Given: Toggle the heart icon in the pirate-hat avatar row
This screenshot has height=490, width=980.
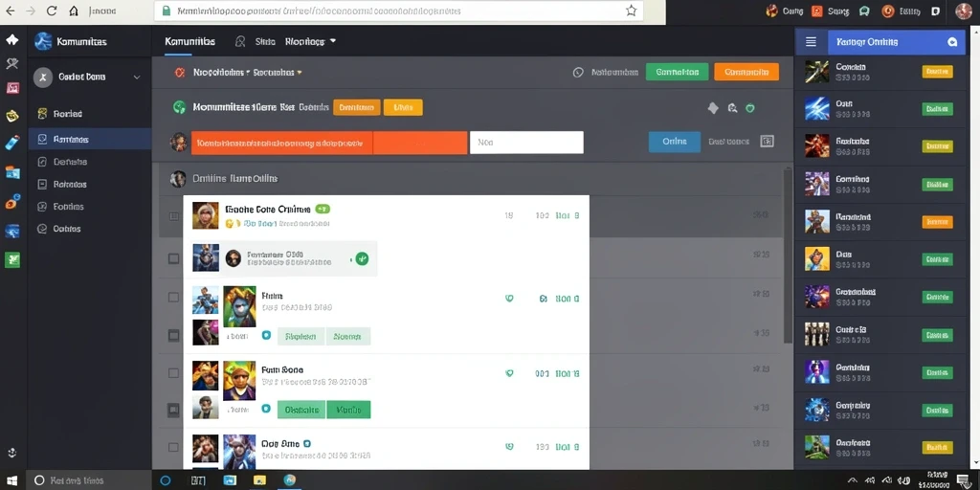Looking at the screenshot, I should (x=509, y=374).
